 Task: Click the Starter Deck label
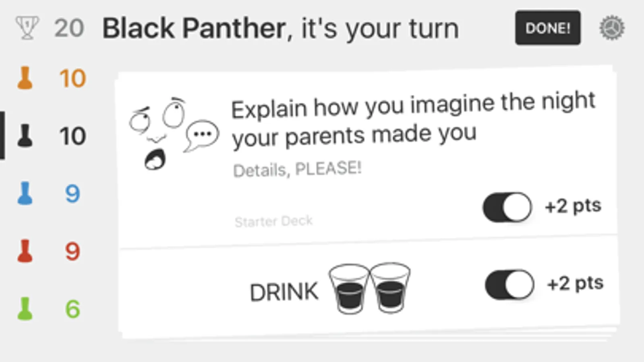click(x=273, y=221)
